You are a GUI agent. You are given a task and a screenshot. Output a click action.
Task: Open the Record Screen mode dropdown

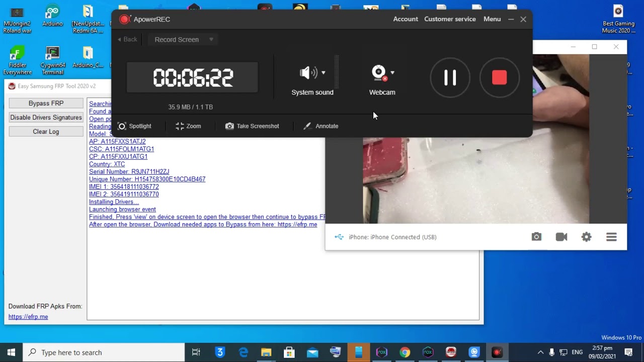click(183, 39)
